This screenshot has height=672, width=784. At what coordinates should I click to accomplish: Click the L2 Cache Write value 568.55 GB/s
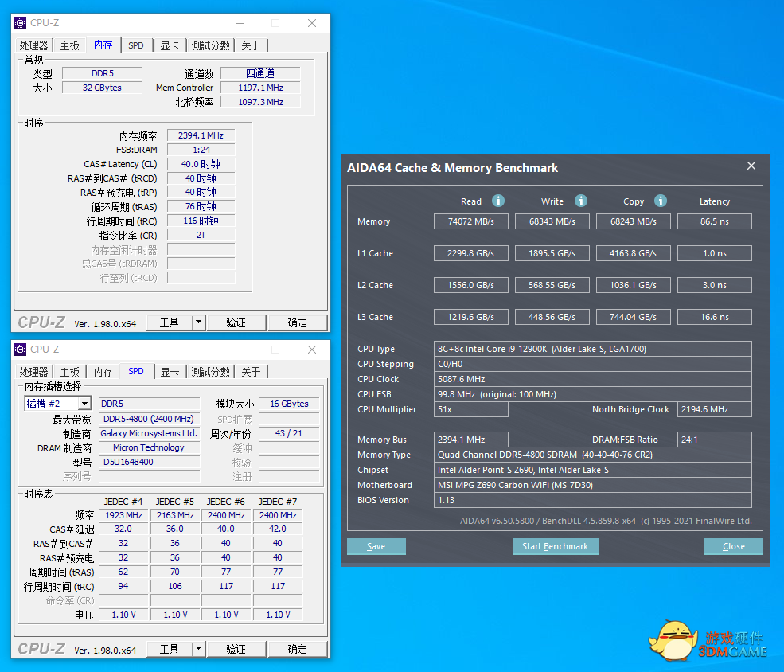[552, 286]
